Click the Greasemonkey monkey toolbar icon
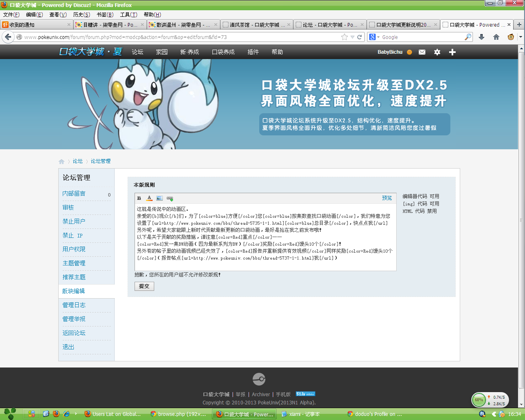The width and height of the screenshot is (525, 420). point(511,37)
